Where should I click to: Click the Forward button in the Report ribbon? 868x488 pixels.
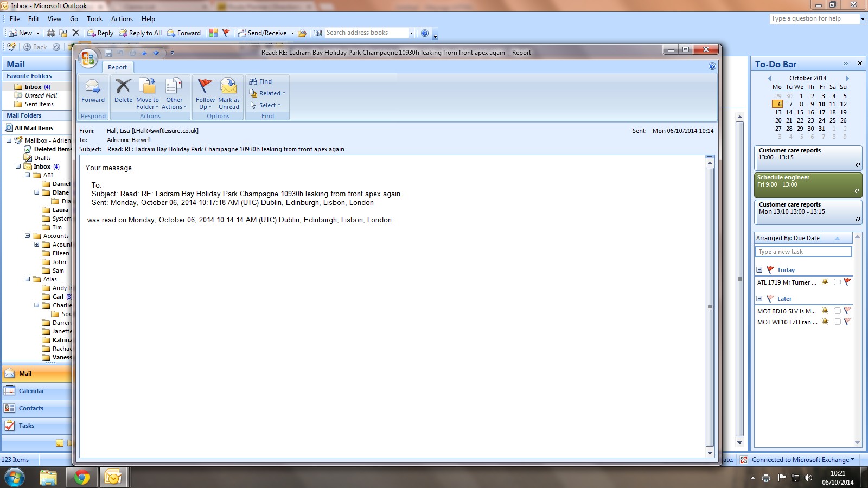(93, 91)
